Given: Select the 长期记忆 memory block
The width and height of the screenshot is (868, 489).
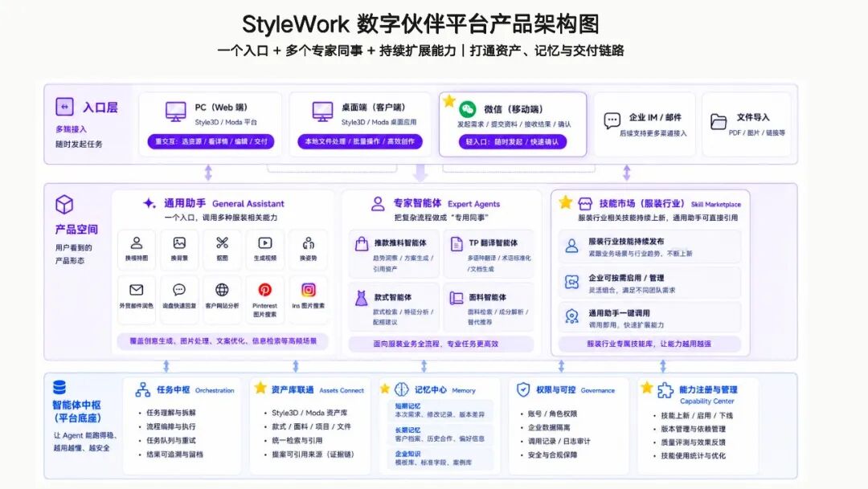Looking at the screenshot, I should click(440, 434).
